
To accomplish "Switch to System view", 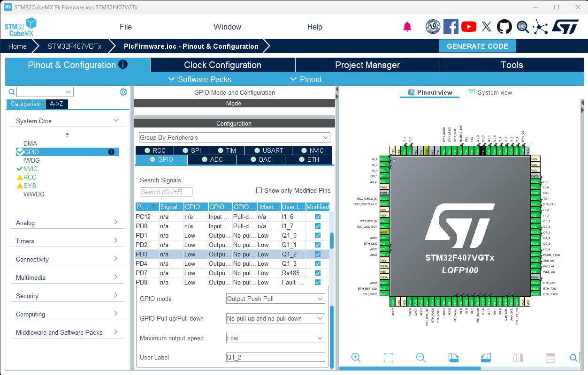I will click(490, 92).
